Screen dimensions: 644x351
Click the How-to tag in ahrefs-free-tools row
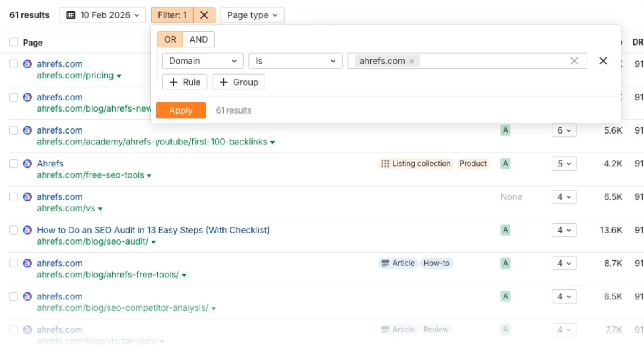436,264
